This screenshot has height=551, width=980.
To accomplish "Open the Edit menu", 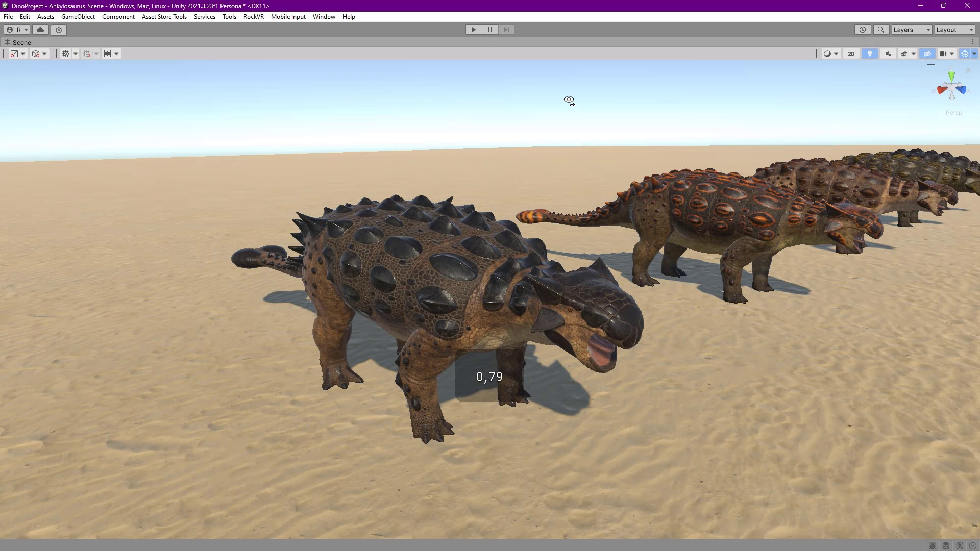I will pyautogui.click(x=24, y=17).
